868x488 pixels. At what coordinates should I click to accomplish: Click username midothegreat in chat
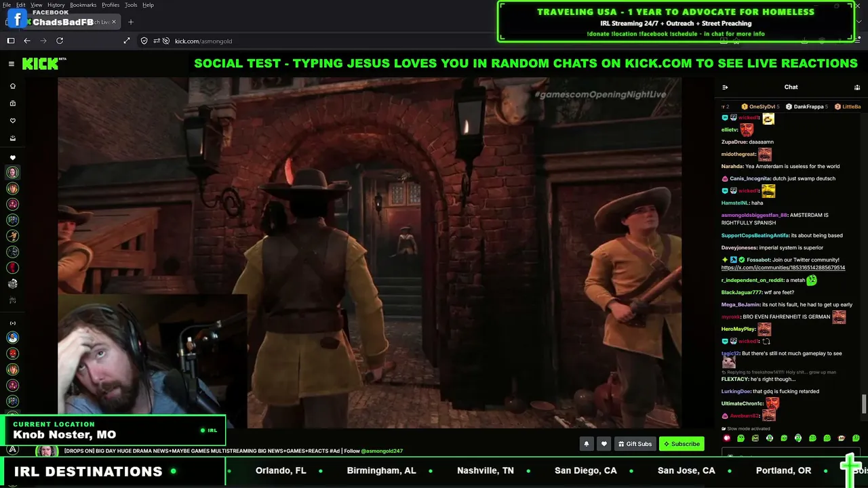click(738, 154)
